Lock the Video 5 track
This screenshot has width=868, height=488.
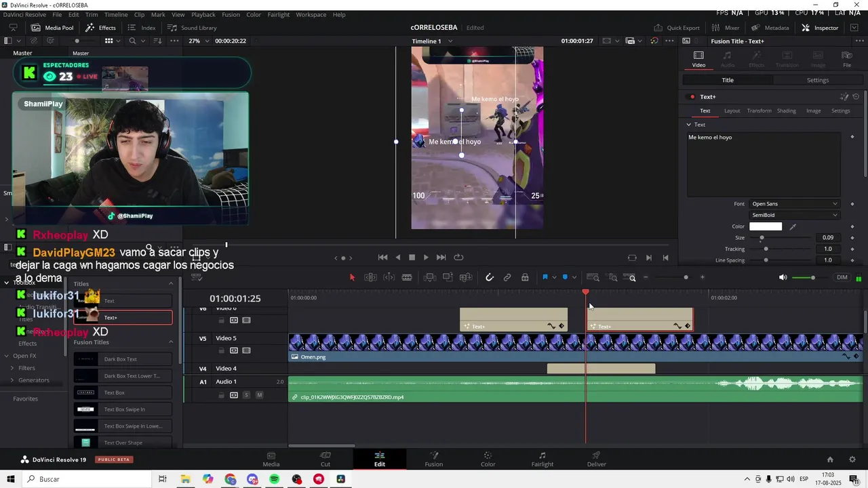(x=221, y=350)
